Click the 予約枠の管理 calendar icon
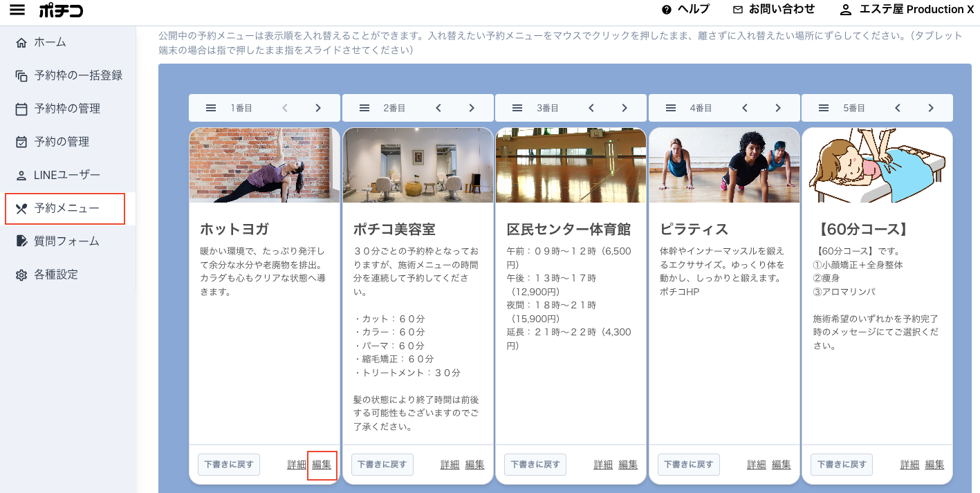 pos(21,109)
